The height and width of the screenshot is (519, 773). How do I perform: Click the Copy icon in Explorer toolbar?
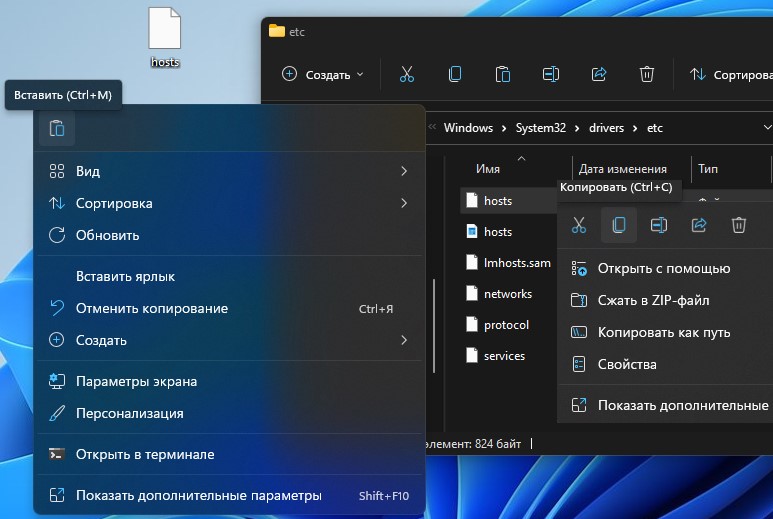[x=455, y=74]
